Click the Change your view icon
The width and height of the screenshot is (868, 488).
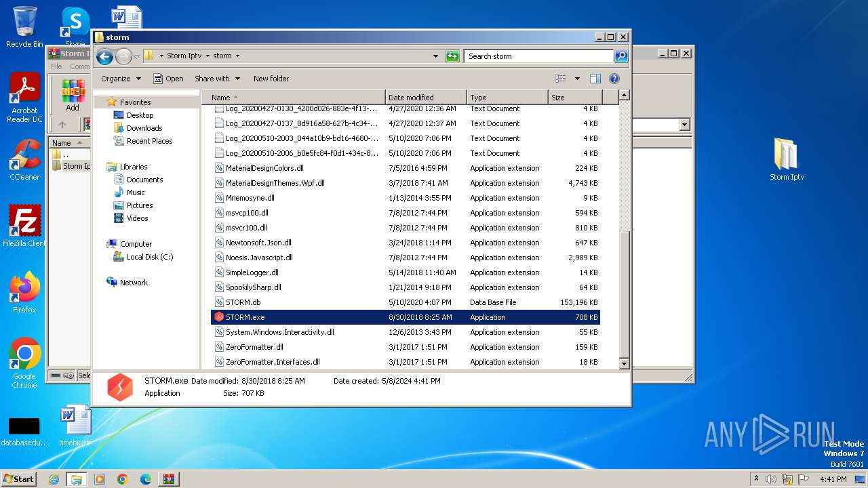(561, 79)
